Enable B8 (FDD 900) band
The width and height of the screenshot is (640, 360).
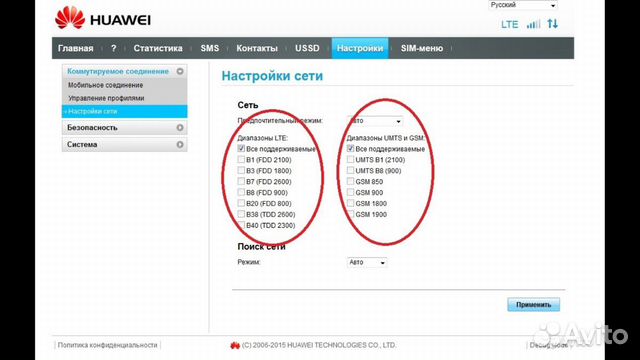(x=241, y=192)
